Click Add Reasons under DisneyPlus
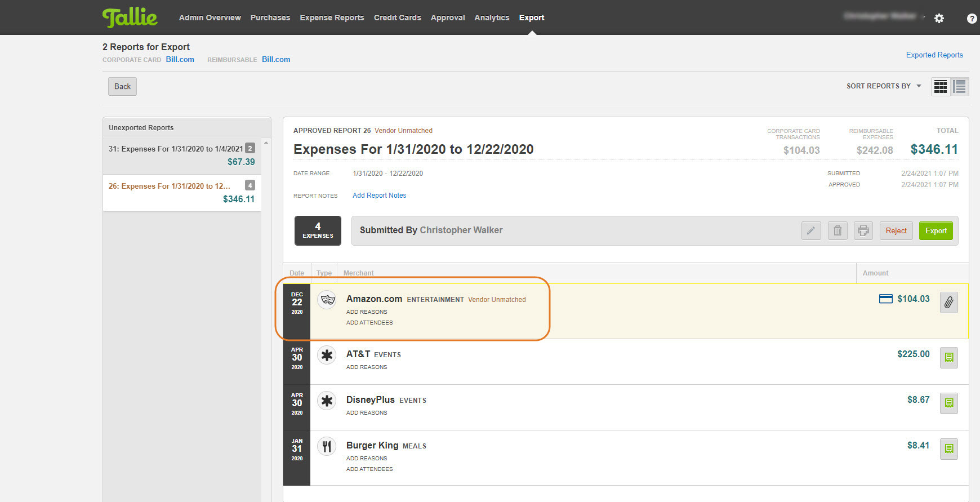 click(x=367, y=412)
